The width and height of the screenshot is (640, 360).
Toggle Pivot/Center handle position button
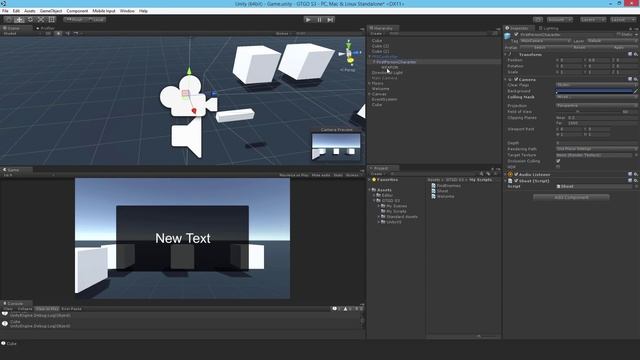click(74, 20)
